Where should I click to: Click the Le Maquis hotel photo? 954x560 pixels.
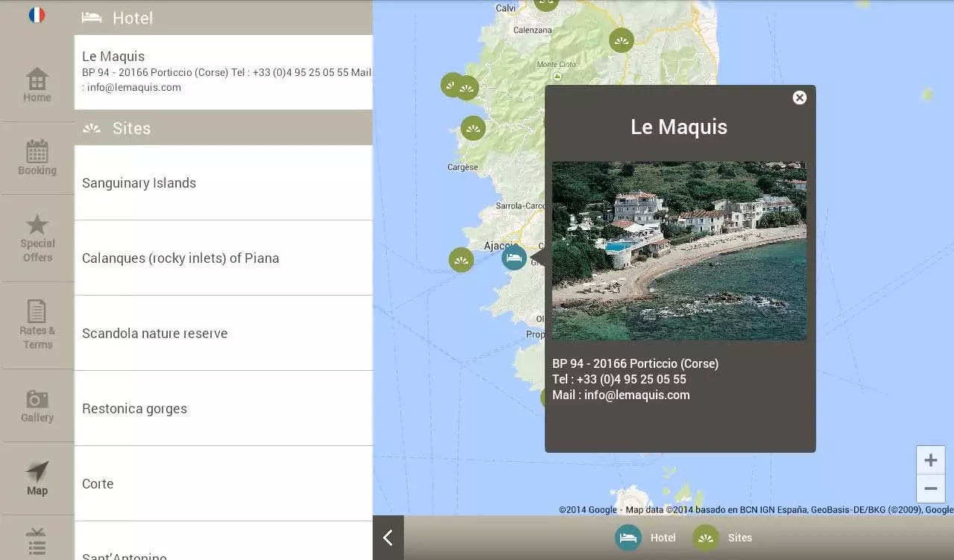point(679,251)
